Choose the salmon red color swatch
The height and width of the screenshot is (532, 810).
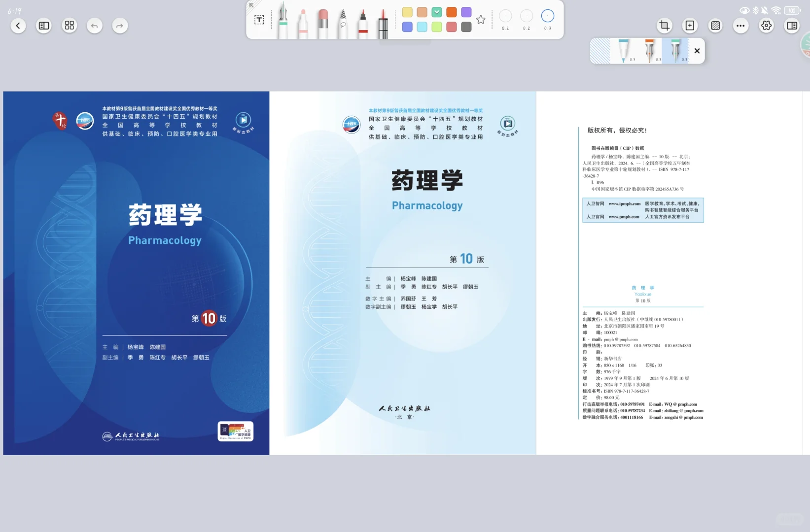pyautogui.click(x=452, y=27)
